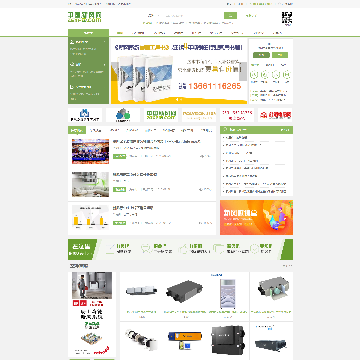
Task: Click light green register button in user panel
Action: (x=280, y=55)
